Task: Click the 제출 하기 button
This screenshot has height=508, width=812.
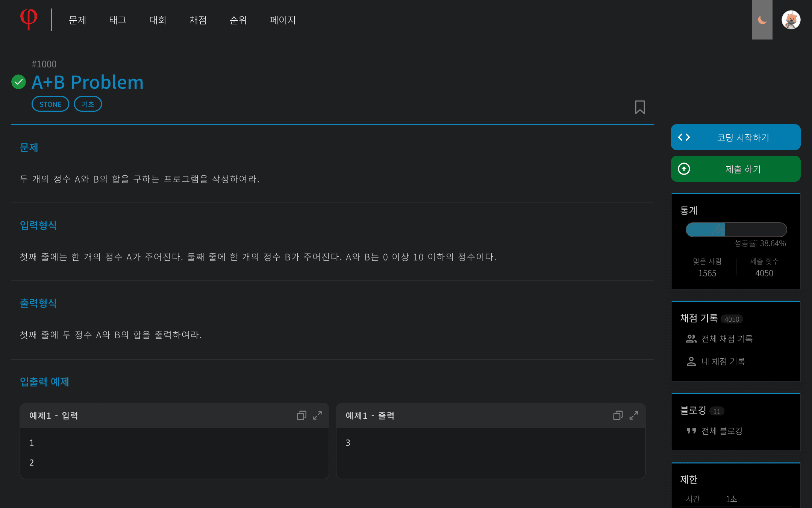Action: [736, 169]
